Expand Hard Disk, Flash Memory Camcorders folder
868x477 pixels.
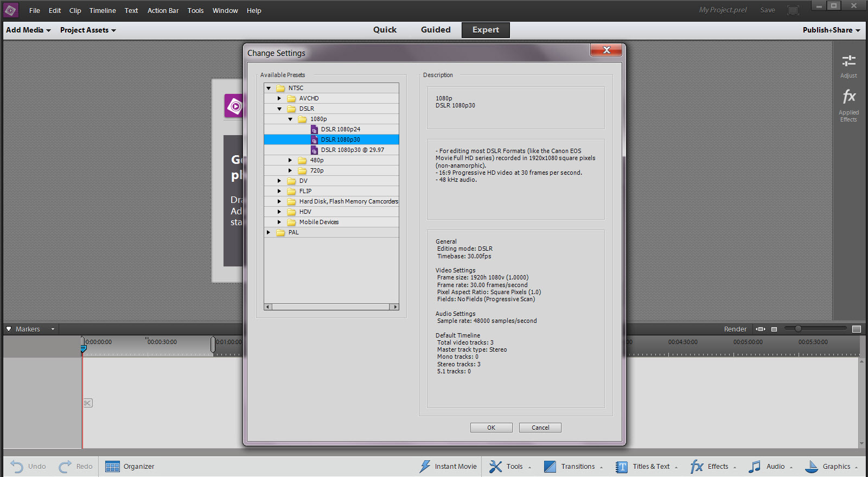[279, 201]
